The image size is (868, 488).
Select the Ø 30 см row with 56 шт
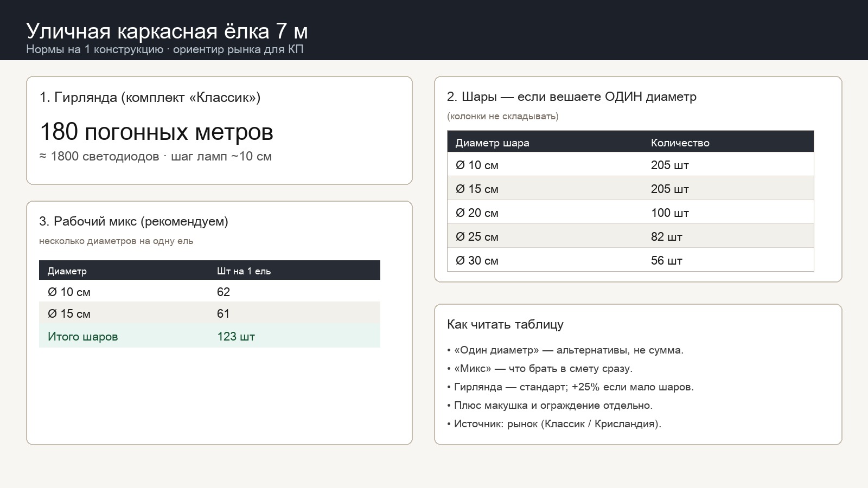pos(630,260)
